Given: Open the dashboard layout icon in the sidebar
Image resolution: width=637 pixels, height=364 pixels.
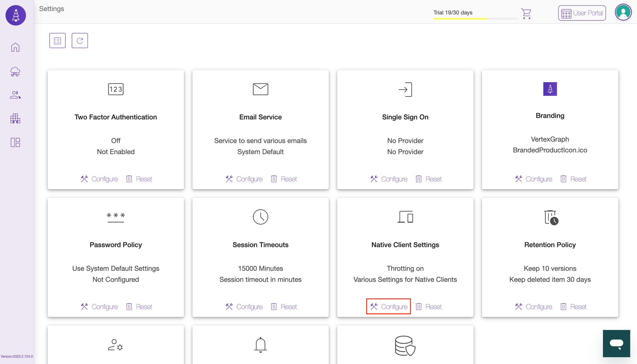Looking at the screenshot, I should click(x=15, y=143).
